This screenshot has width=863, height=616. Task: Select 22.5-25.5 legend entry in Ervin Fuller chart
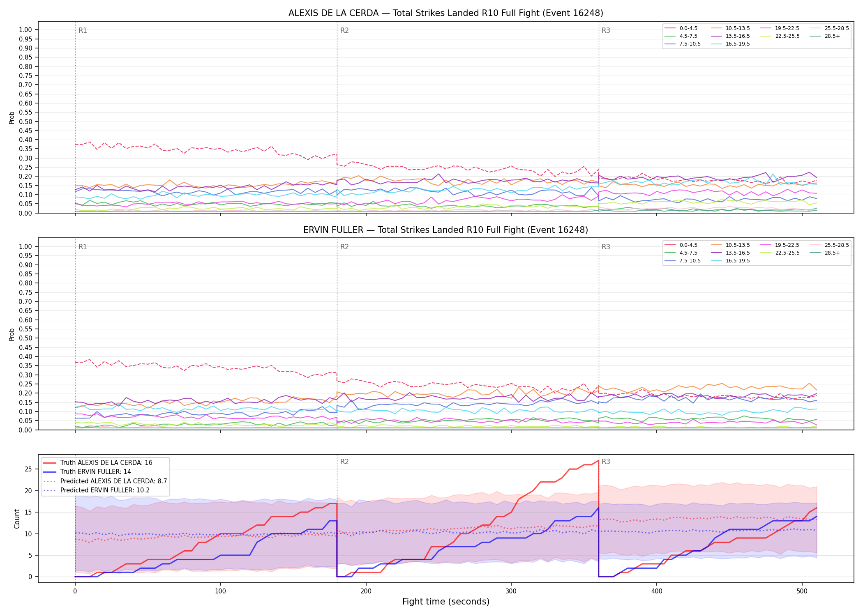(780, 253)
